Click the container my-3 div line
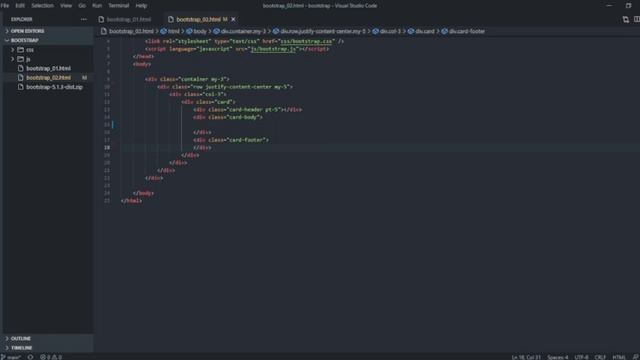Viewport: 640px width, 360px height. [x=187, y=79]
